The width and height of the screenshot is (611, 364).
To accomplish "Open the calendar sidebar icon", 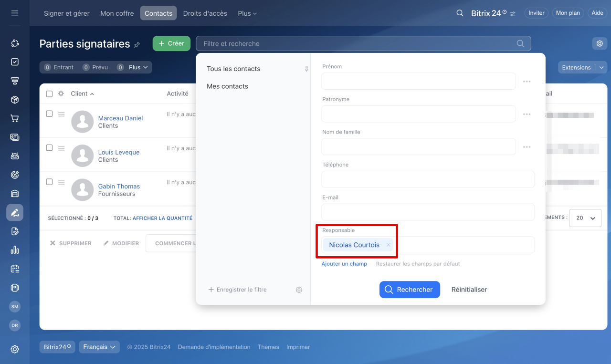I will (x=15, y=269).
